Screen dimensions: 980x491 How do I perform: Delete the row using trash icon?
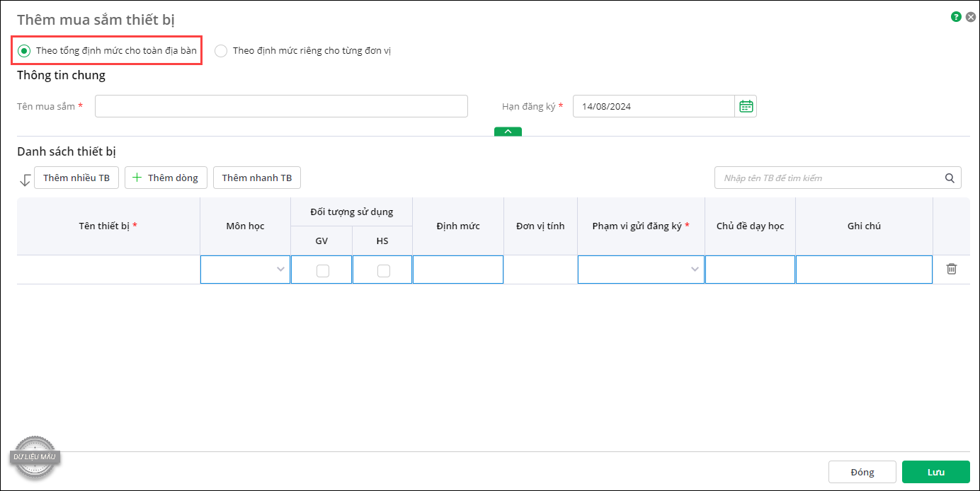(952, 269)
